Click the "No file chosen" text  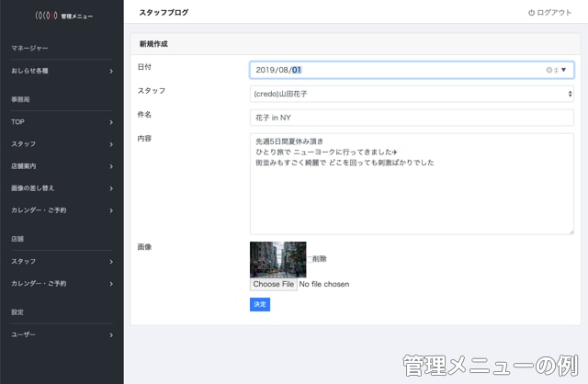point(324,284)
